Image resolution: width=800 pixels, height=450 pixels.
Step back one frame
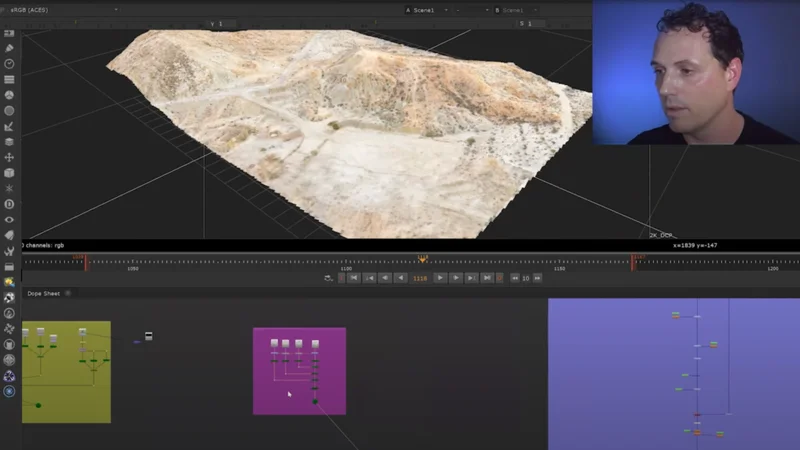385,278
